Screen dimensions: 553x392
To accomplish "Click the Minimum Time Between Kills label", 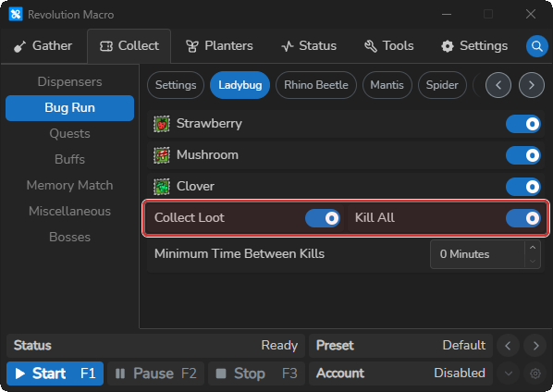I will 240,254.
